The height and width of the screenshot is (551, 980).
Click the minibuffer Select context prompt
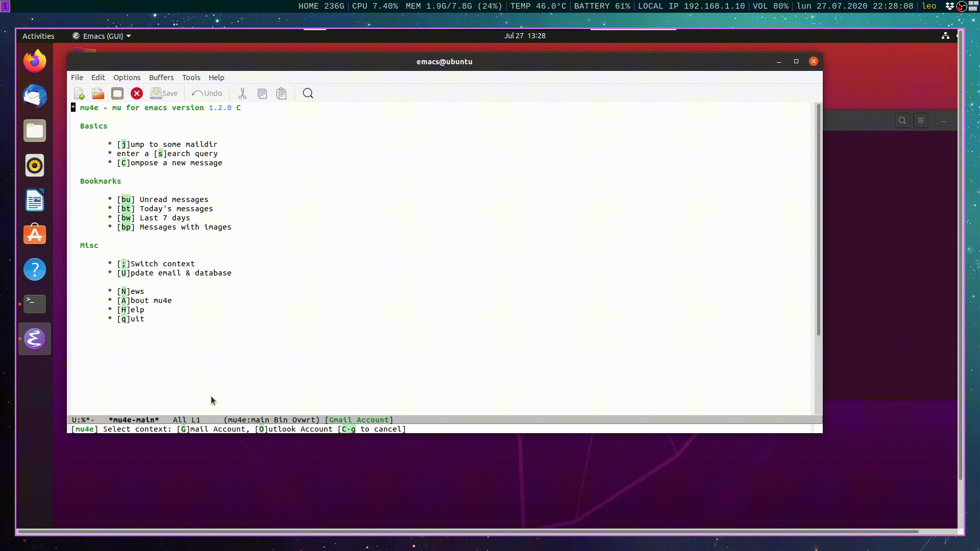coord(239,429)
